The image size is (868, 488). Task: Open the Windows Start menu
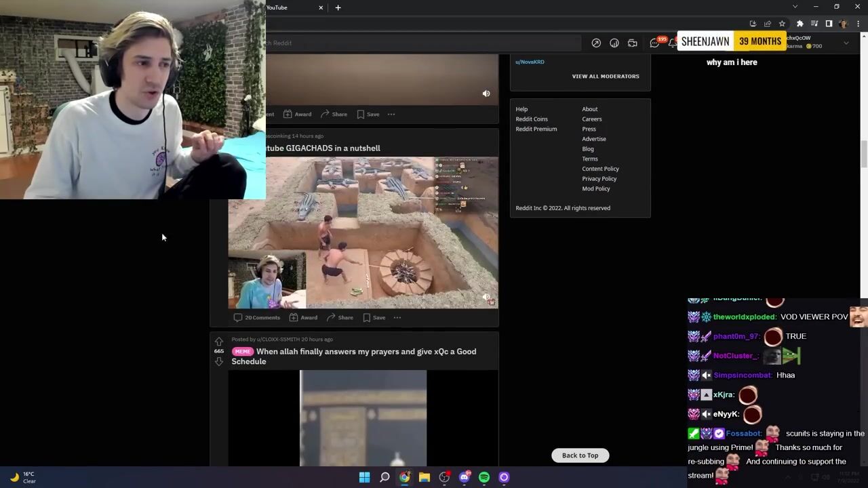[x=364, y=477]
